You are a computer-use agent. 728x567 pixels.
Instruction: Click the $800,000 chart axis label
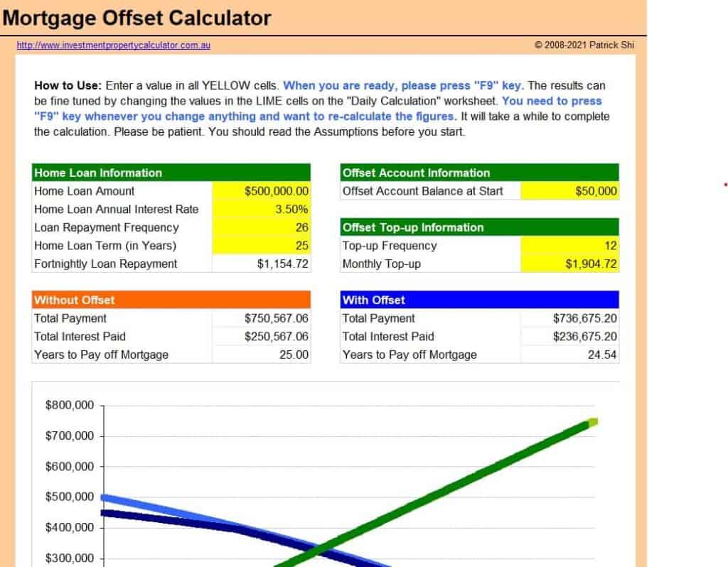pyautogui.click(x=69, y=406)
